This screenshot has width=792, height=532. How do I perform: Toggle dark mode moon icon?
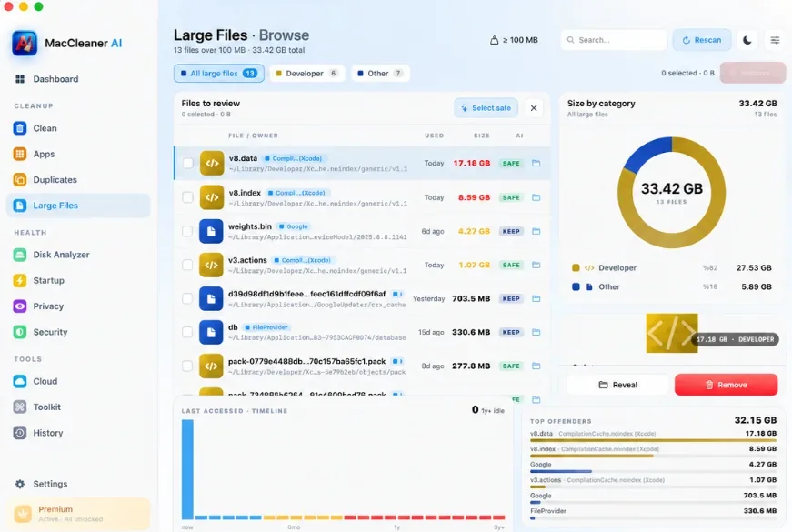point(747,40)
